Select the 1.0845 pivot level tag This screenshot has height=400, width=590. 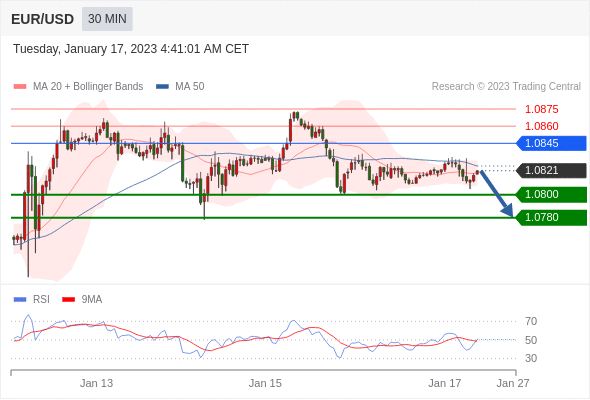tap(551, 143)
